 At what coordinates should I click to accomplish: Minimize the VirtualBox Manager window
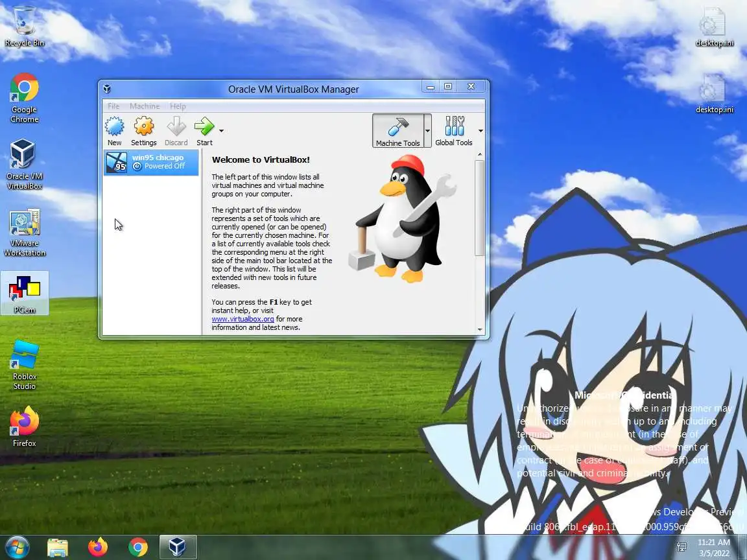[430, 87]
